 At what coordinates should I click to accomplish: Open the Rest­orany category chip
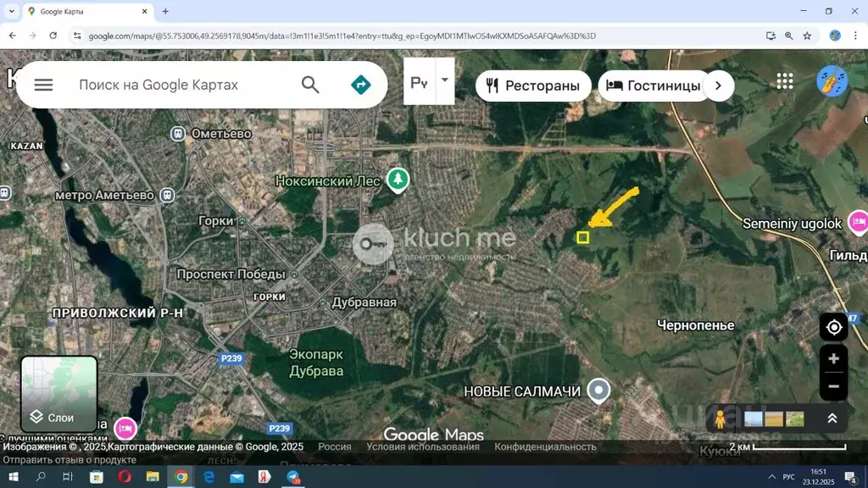click(533, 85)
